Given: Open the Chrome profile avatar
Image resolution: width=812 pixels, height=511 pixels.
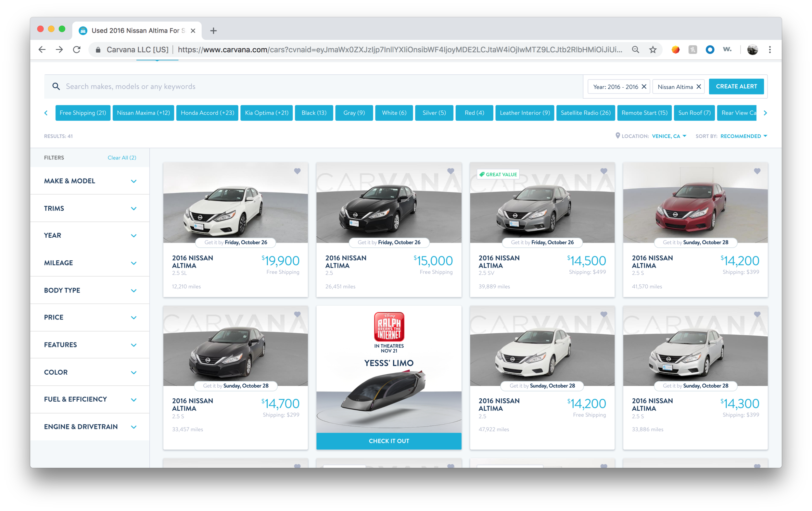Looking at the screenshot, I should pos(752,50).
